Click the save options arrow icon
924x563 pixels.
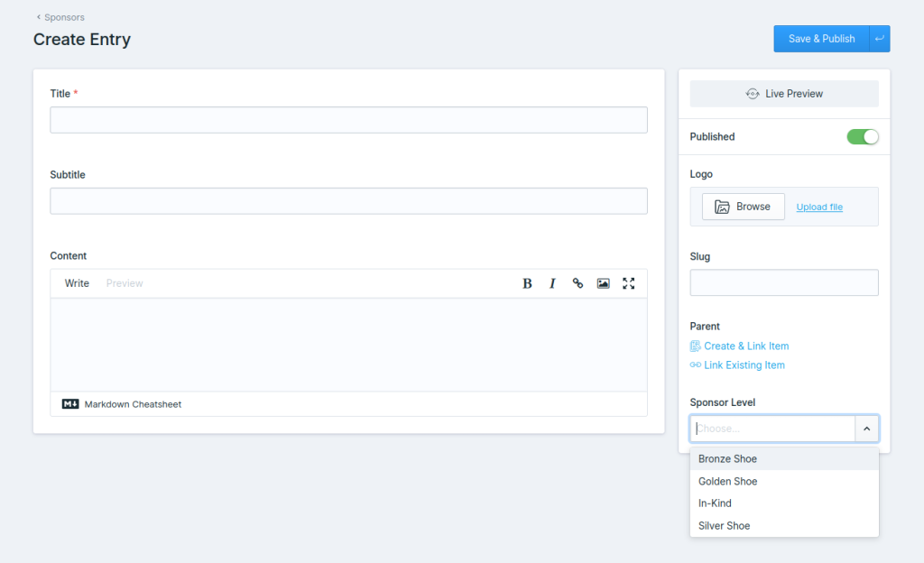point(879,39)
